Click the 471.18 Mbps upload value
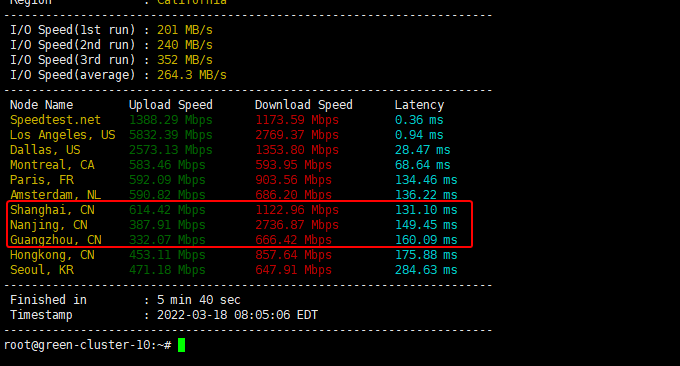The image size is (680, 366). click(167, 270)
